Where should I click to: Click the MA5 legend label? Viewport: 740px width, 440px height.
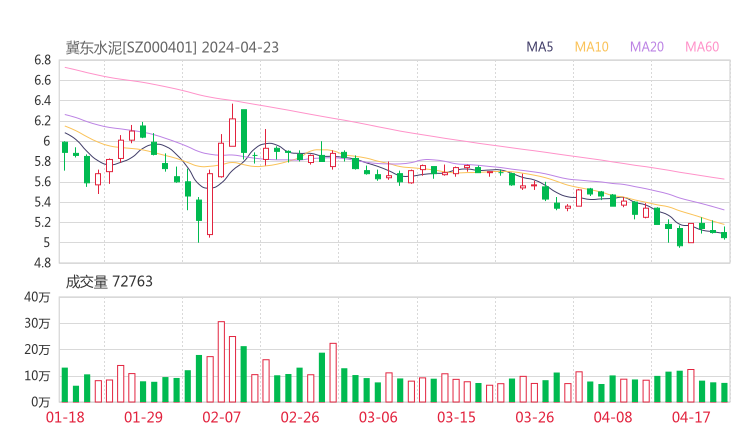click(x=539, y=47)
